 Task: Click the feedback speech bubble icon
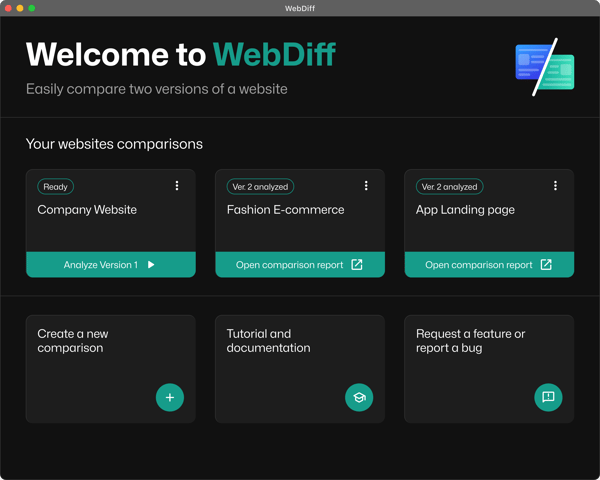548,397
